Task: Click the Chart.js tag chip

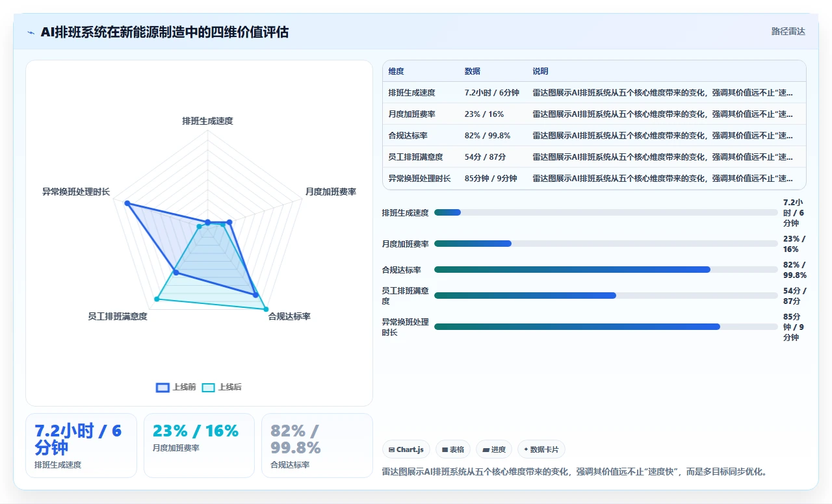Action: pyautogui.click(x=406, y=449)
